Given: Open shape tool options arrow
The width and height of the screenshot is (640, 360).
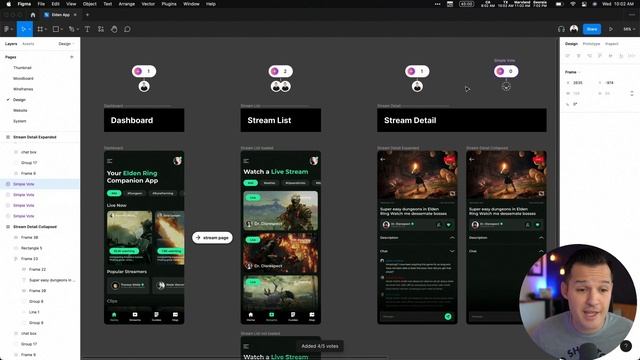Looking at the screenshot, I should 61,29.
